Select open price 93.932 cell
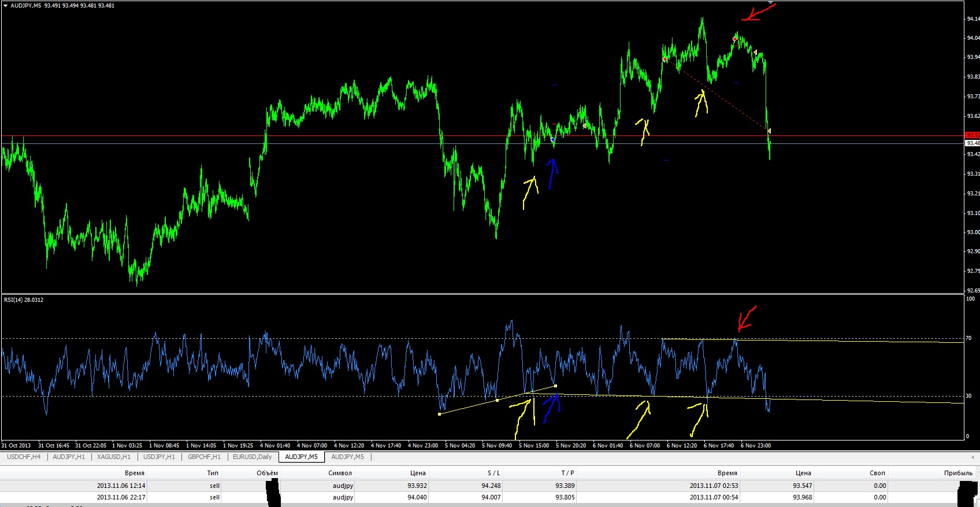Image resolution: width=980 pixels, height=507 pixels. [x=417, y=486]
